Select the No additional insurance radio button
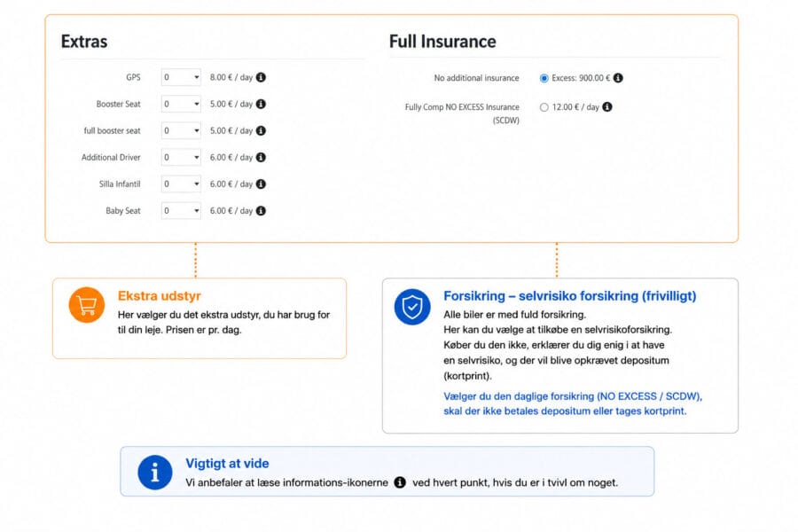Viewport: 798px width, 532px height. [544, 78]
